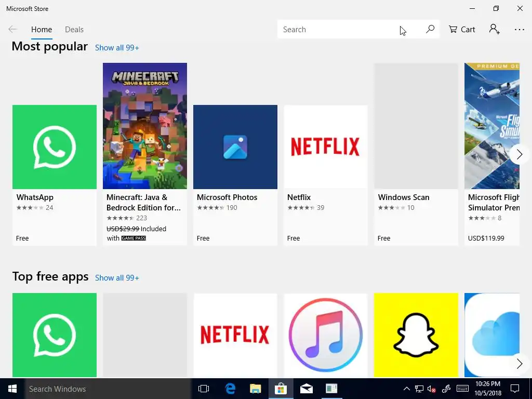Open the iTunes music note icon
532x399 pixels.
[x=326, y=335]
